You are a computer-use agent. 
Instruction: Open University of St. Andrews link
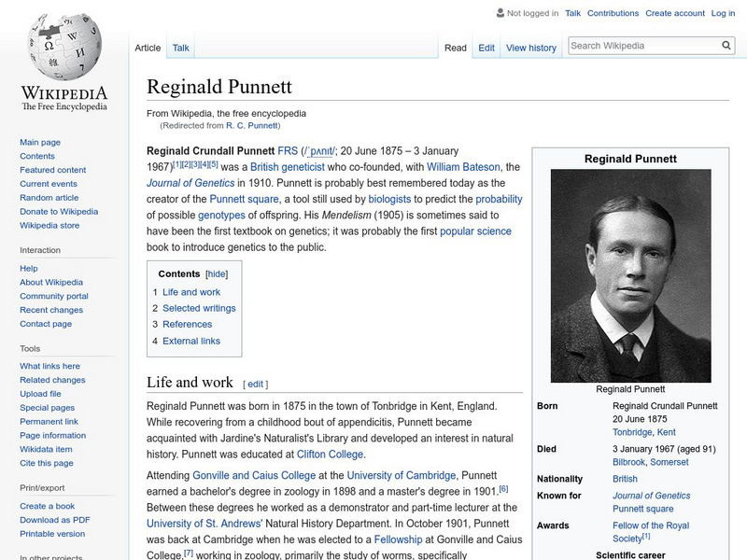(204, 524)
